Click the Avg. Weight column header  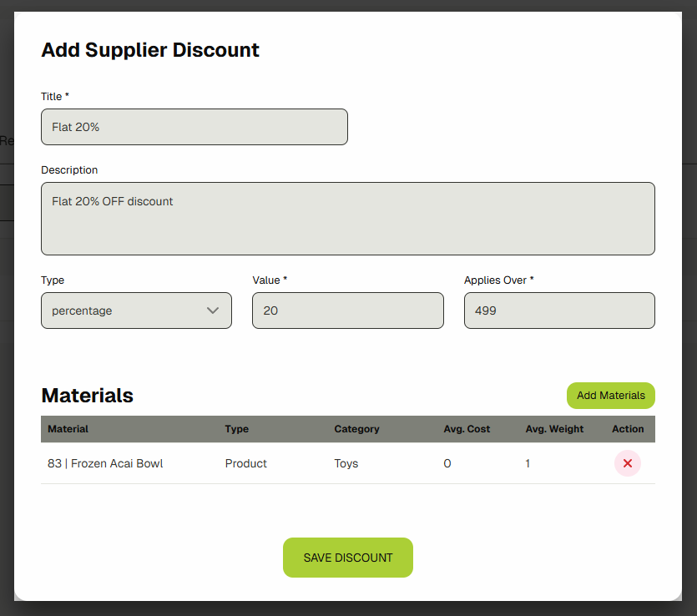tap(553, 429)
